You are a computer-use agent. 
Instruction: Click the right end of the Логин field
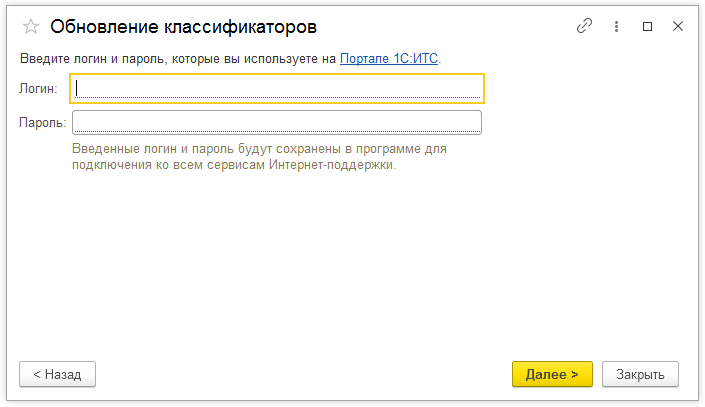click(470, 88)
